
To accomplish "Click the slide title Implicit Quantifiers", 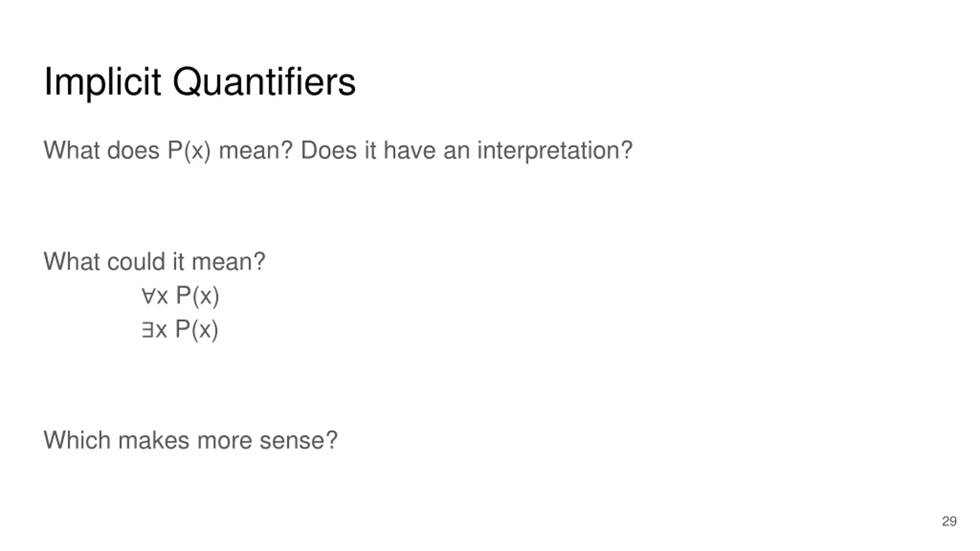I will pos(200,82).
